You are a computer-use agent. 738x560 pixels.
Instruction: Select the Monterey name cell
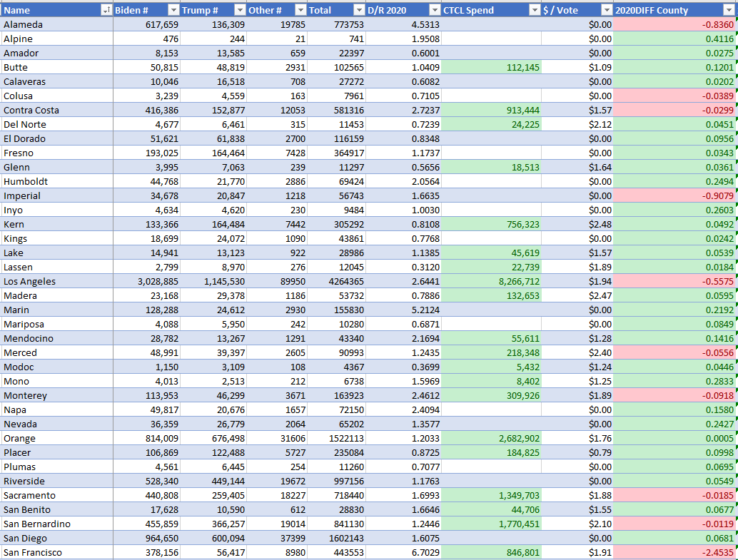point(57,396)
